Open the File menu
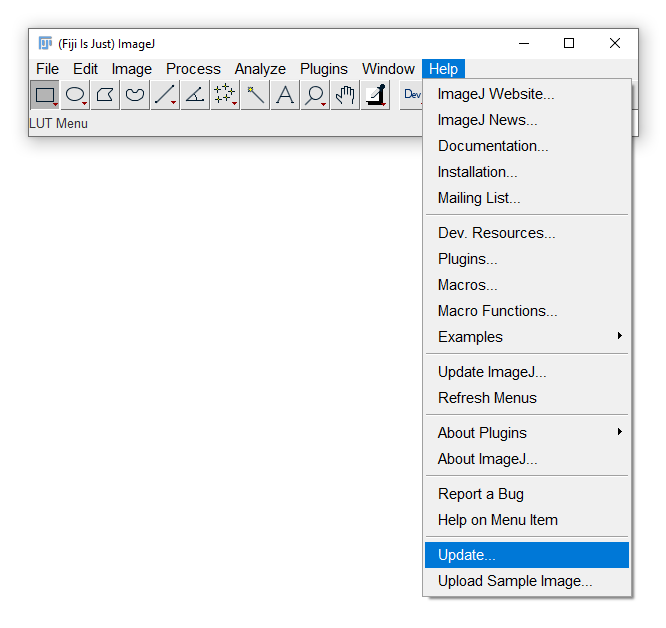The image size is (666, 628). 48,69
